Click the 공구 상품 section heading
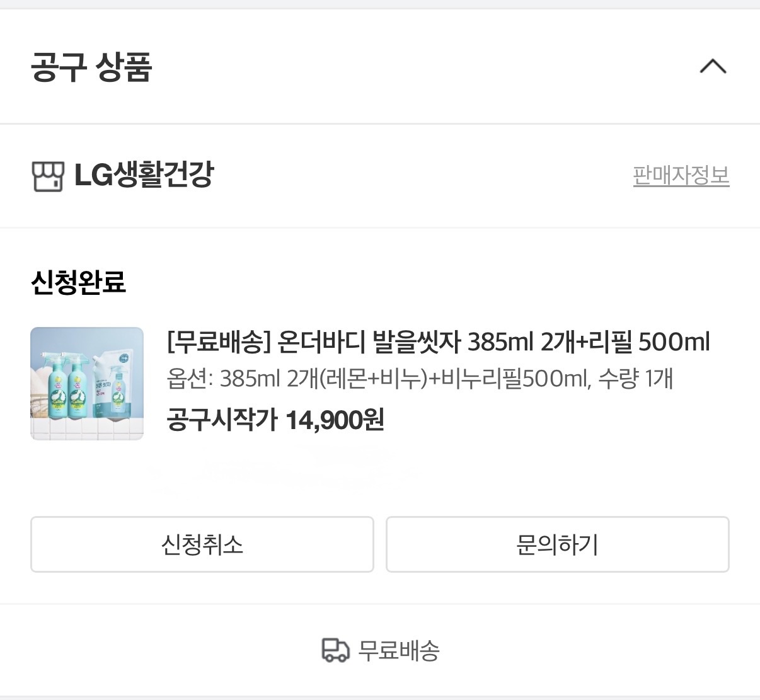The width and height of the screenshot is (760, 700). [x=91, y=67]
